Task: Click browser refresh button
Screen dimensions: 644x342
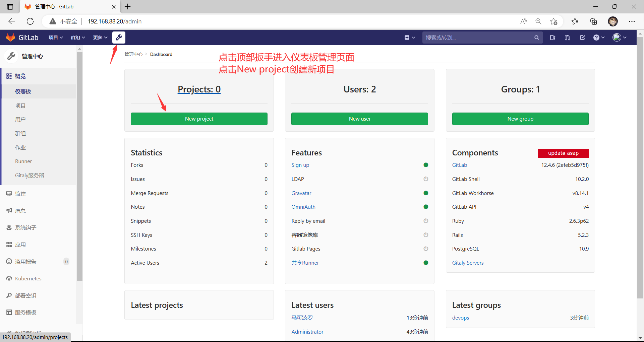Action: point(30,21)
